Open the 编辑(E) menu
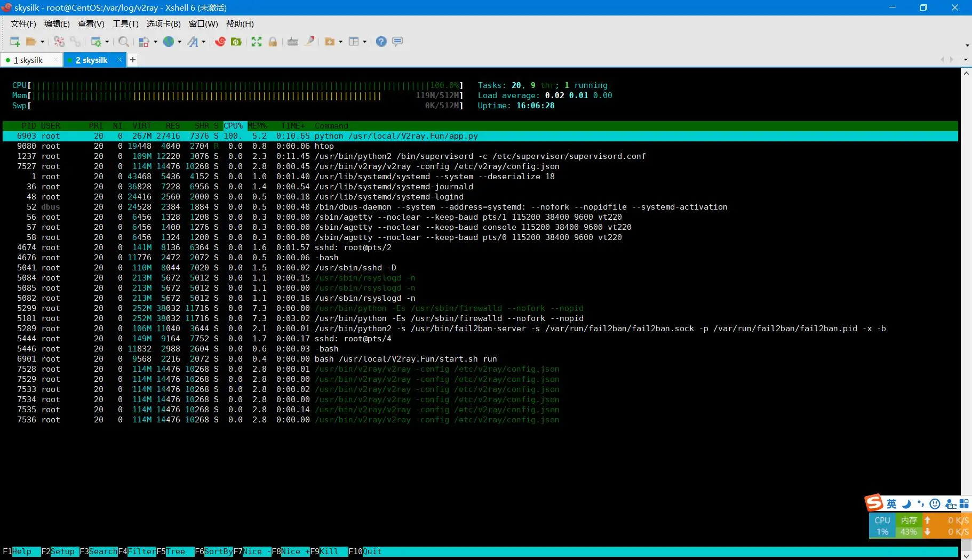The image size is (972, 560). point(57,24)
